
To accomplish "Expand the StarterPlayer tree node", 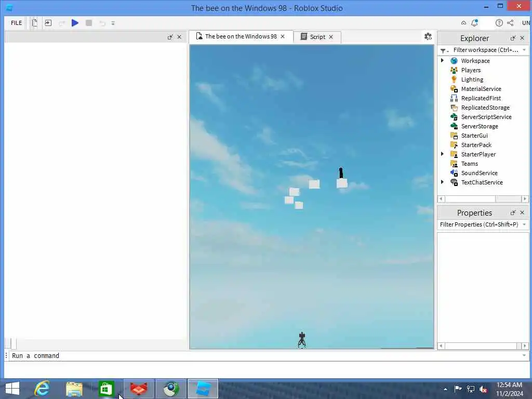I will coord(442,154).
